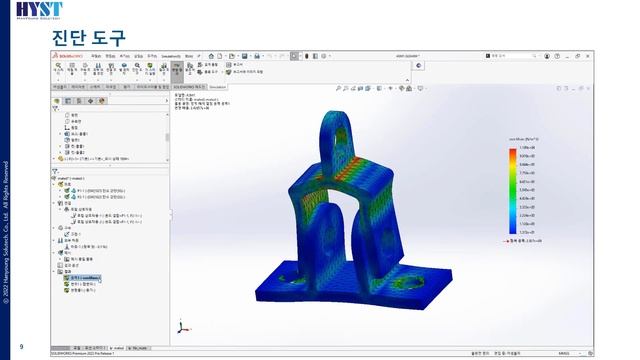Open the Options gear icon
Screen dimensions: 640x360
pyautogui.click(x=324, y=56)
